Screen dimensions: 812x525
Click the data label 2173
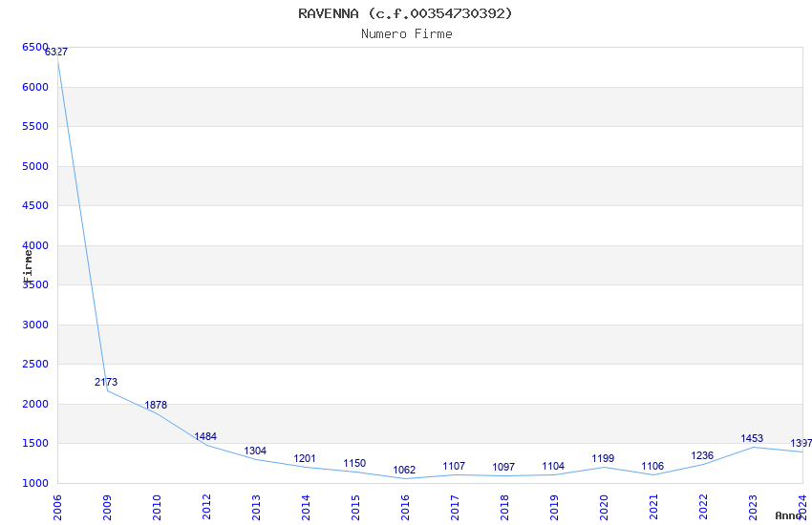click(106, 382)
